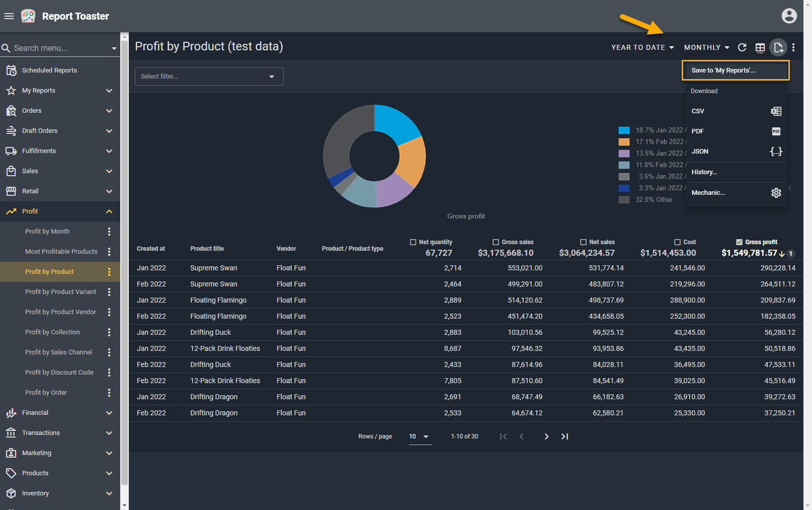The image size is (812, 510).
Task: Open the Year to Date range dropdown
Action: [x=642, y=47]
